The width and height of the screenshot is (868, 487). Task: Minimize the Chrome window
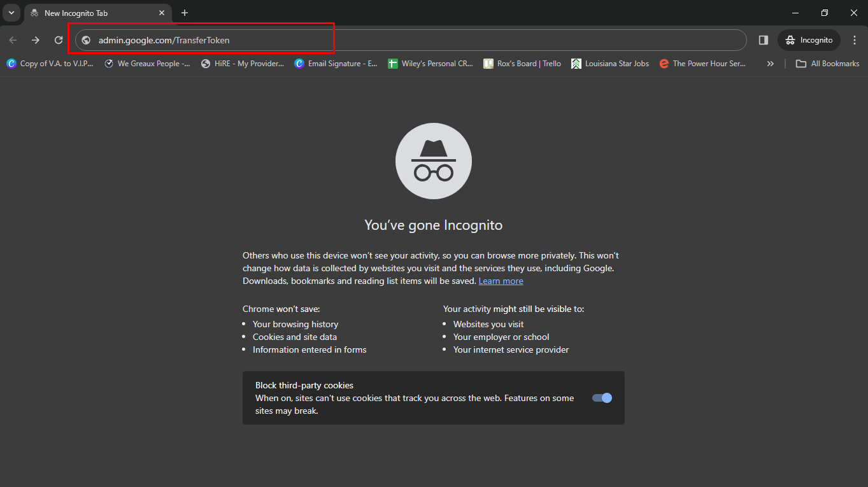tap(795, 13)
